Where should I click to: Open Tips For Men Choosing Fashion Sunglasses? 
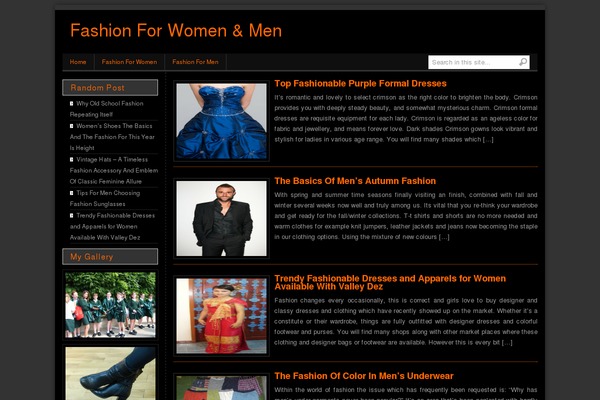tap(105, 198)
